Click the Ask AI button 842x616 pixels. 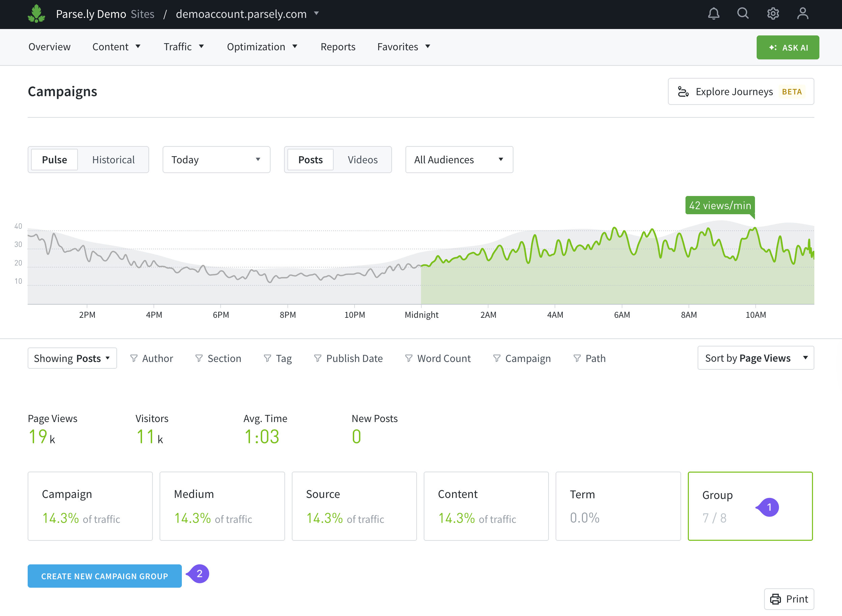pyautogui.click(x=788, y=47)
